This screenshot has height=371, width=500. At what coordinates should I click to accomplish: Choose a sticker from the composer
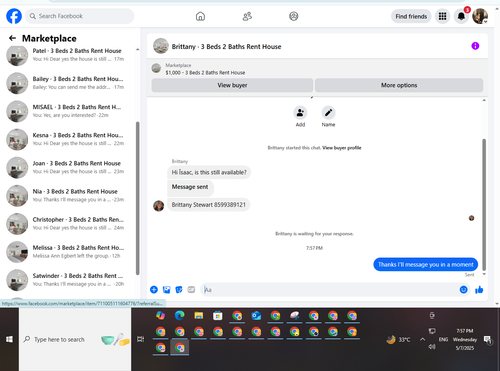(179, 289)
